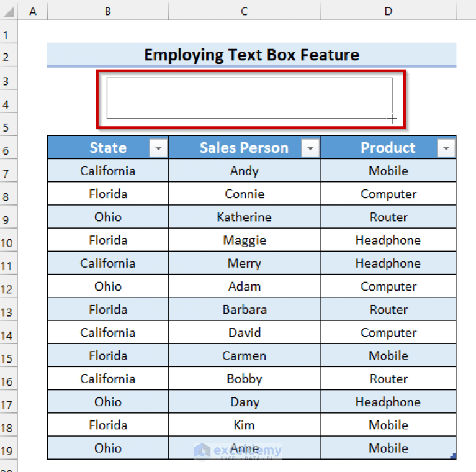Select Ohio in Dany's row

click(108, 402)
